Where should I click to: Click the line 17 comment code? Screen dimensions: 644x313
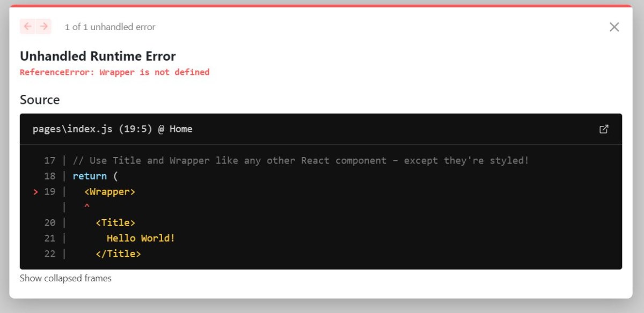click(x=301, y=160)
